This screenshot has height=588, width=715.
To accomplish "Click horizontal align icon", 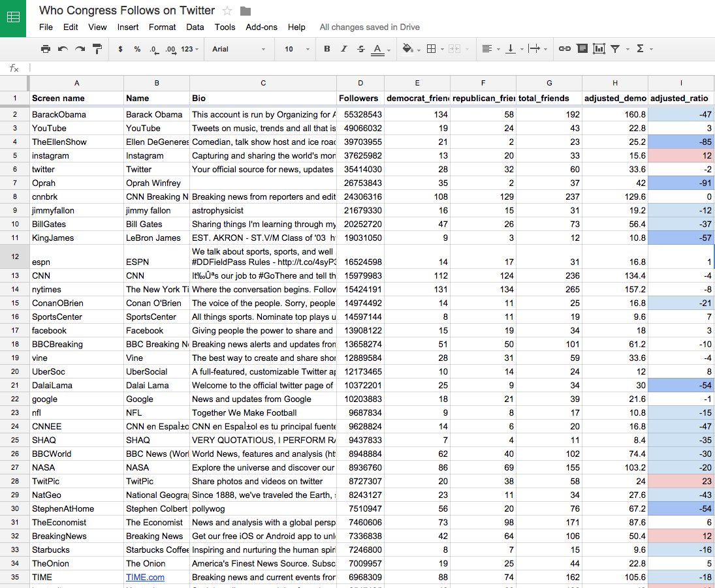I will pos(486,49).
